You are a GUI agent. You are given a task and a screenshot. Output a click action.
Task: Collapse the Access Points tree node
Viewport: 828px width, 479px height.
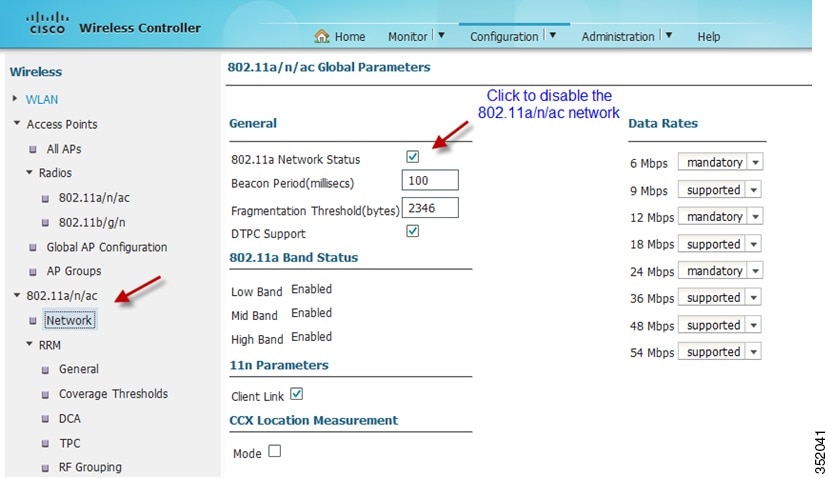click(17, 123)
